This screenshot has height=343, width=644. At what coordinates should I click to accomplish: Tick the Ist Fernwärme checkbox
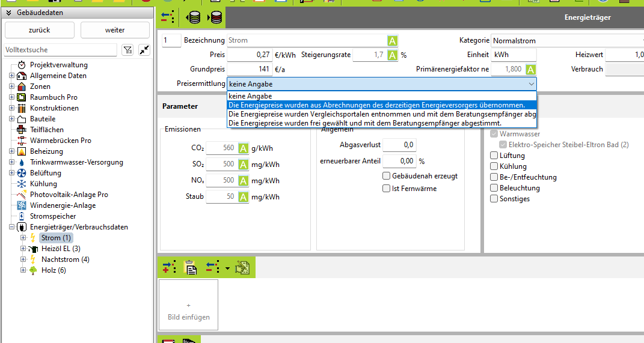[387, 189]
